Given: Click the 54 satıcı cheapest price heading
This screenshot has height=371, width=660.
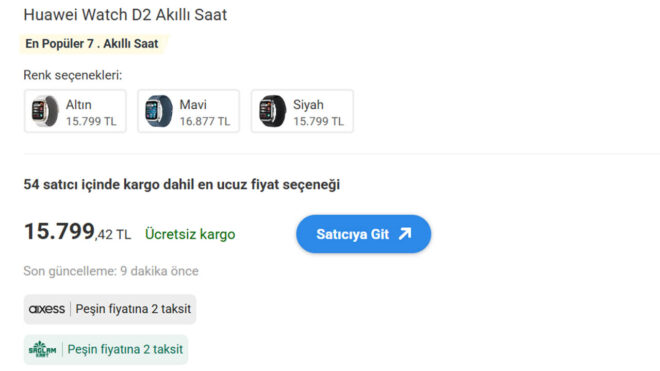Looking at the screenshot, I should 181,184.
